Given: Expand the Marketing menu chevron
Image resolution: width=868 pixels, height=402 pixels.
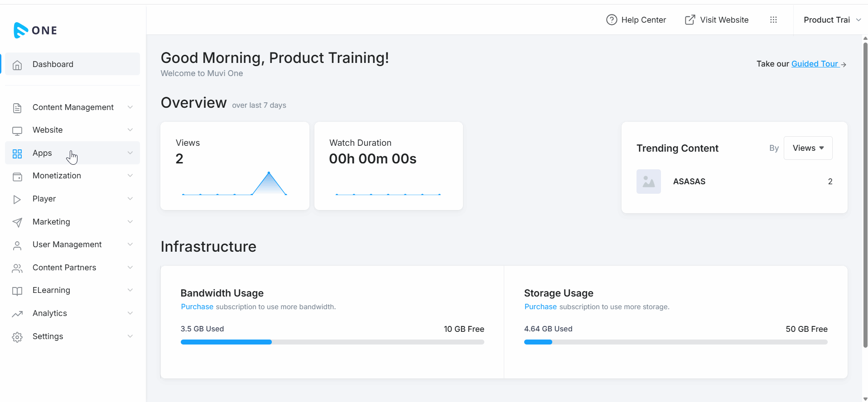Looking at the screenshot, I should [130, 222].
